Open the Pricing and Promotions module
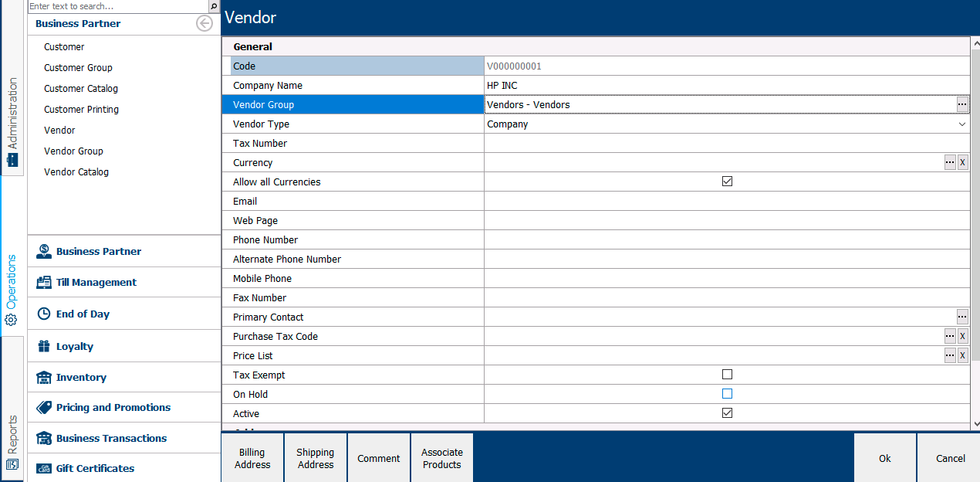Screen dimensions: 980x482 (124, 407)
